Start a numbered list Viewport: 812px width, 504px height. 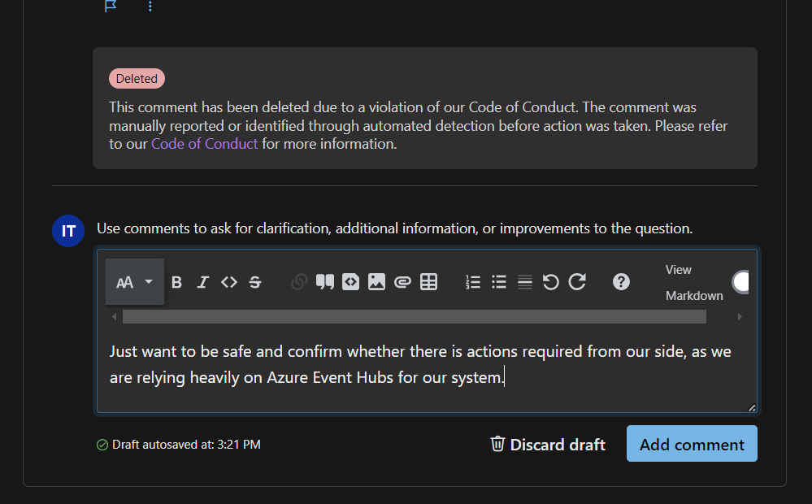click(473, 282)
